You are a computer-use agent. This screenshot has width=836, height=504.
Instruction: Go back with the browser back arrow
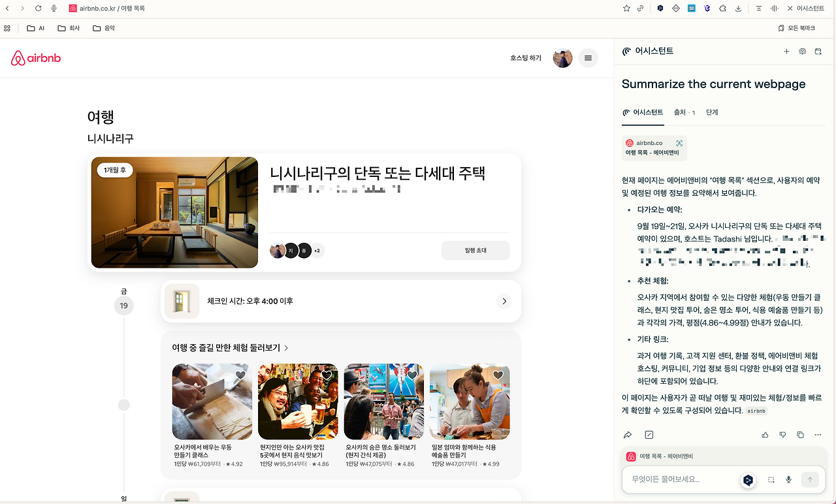(7, 8)
